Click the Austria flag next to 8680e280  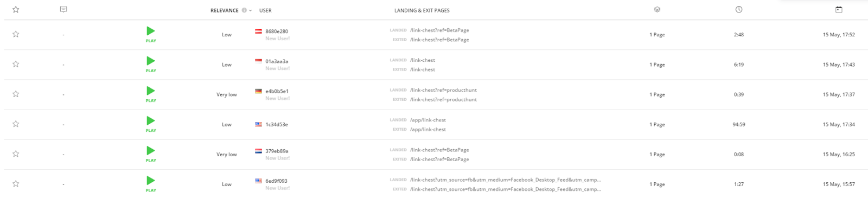click(x=258, y=31)
